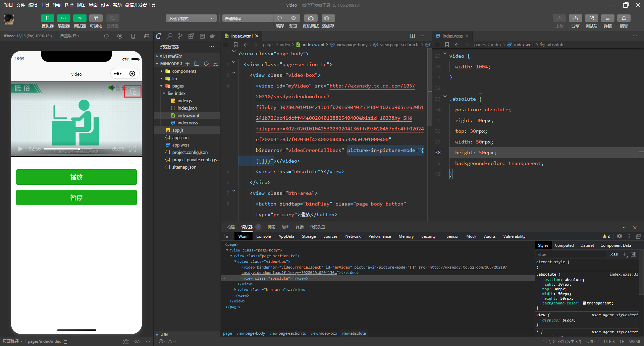Select the element inspector picker icon
The width and height of the screenshot is (644, 346).
tap(226, 236)
